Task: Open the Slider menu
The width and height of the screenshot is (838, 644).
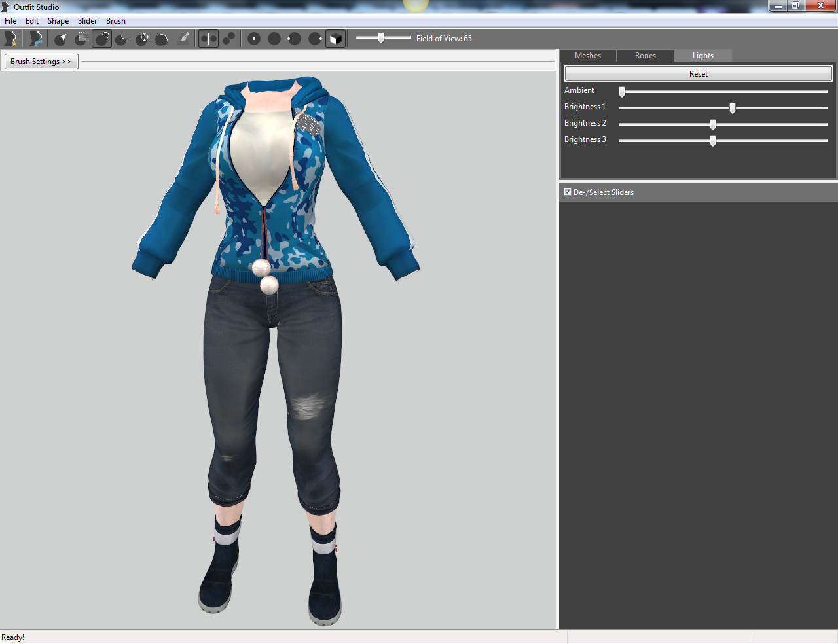Action: tap(87, 21)
